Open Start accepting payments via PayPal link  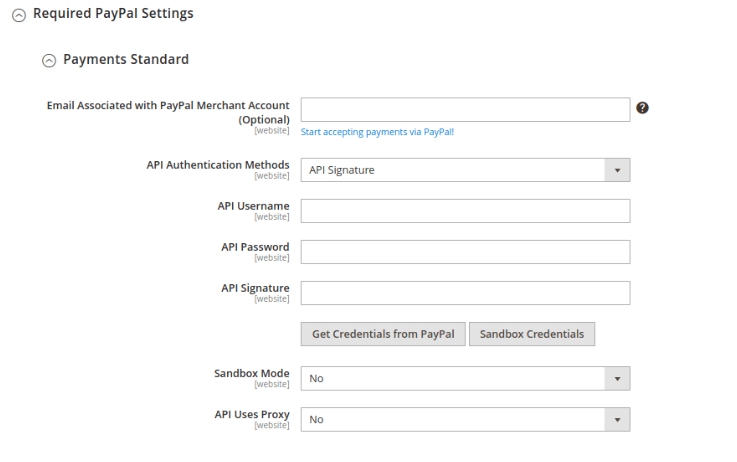click(377, 132)
